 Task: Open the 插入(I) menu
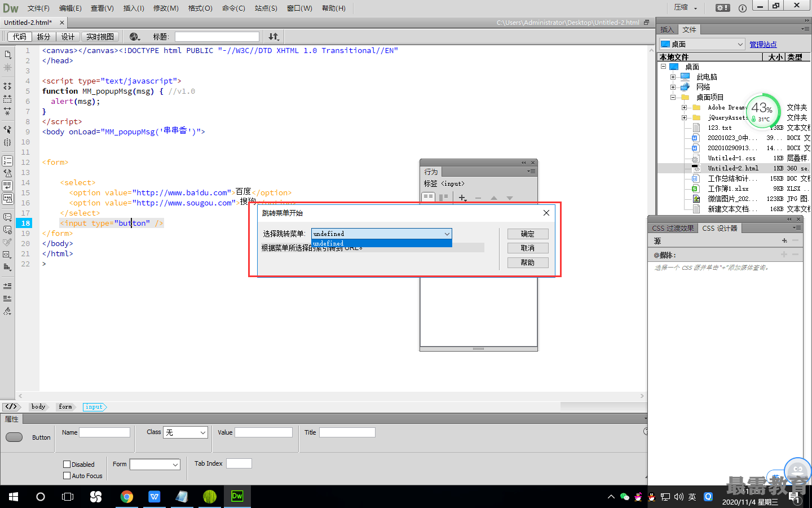click(x=134, y=8)
